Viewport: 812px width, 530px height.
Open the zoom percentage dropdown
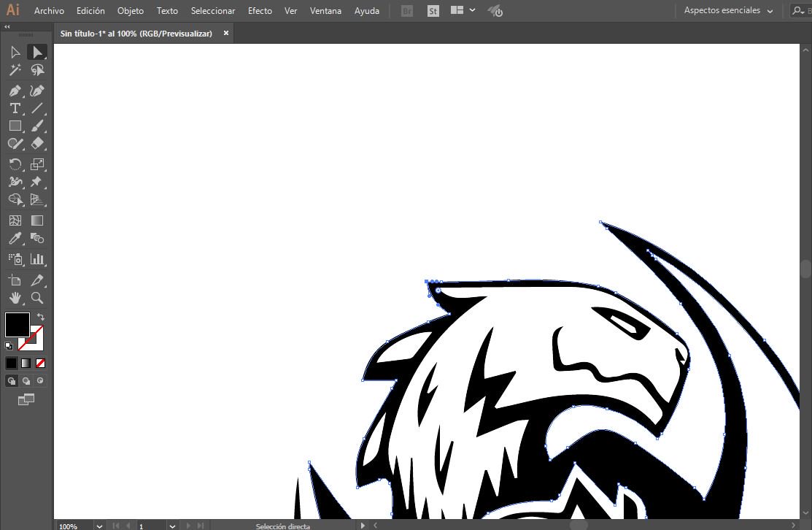(x=98, y=526)
